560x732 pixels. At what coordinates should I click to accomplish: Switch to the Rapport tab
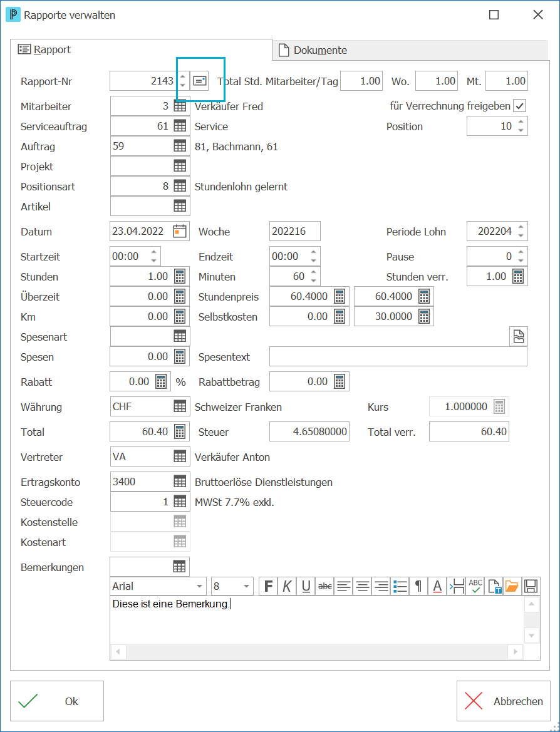141,49
